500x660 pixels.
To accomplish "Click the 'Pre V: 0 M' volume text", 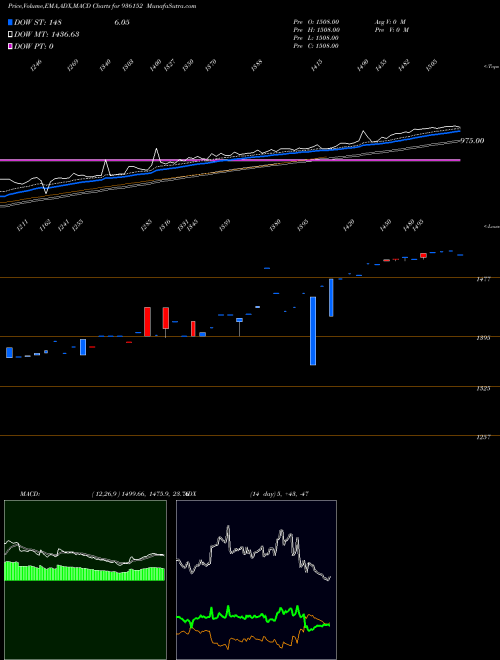I will click(x=391, y=30).
